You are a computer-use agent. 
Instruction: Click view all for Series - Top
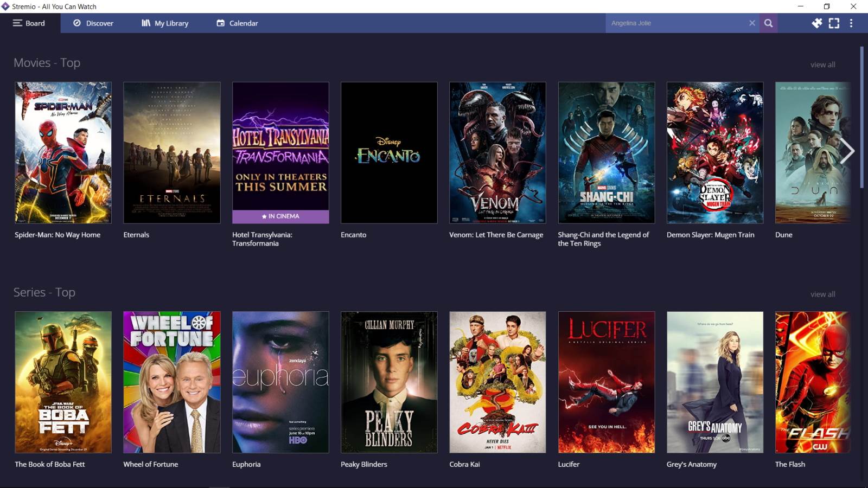pyautogui.click(x=822, y=294)
